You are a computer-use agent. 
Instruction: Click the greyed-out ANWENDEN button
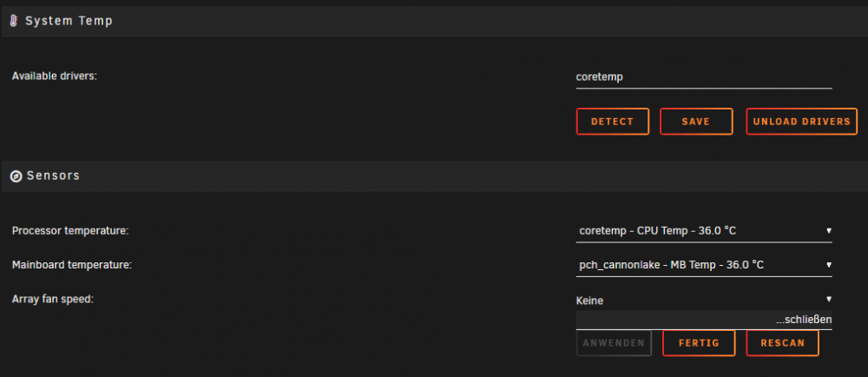[614, 343]
